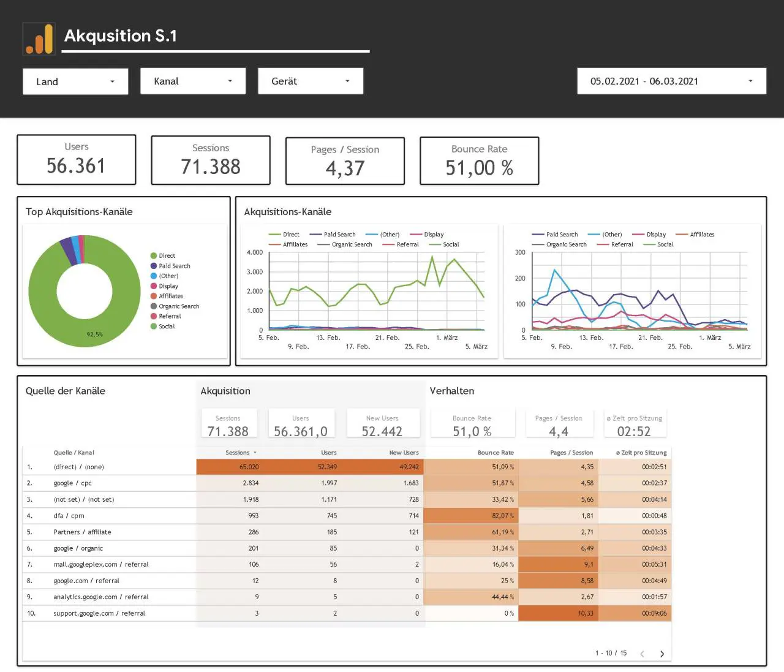Sort by Quelle / Kanal column header
784x672 pixels.
pyautogui.click(x=73, y=453)
